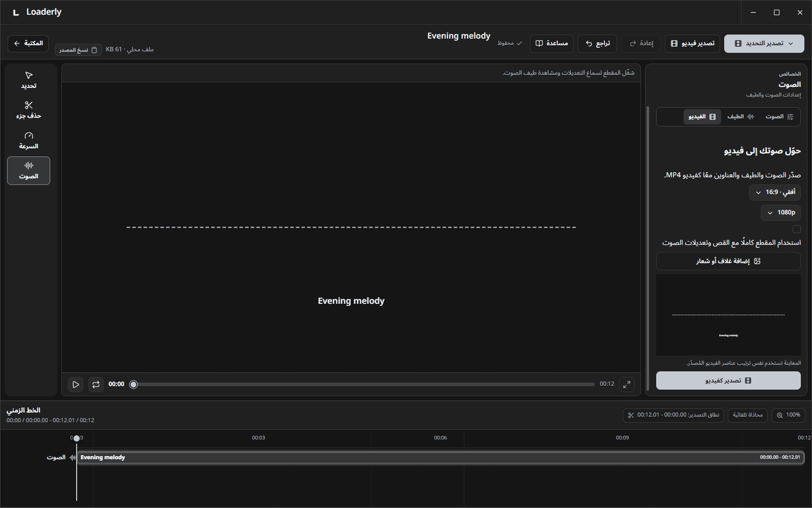Open the السرعة speed tool
The width and height of the screenshot is (812, 508).
click(28, 140)
